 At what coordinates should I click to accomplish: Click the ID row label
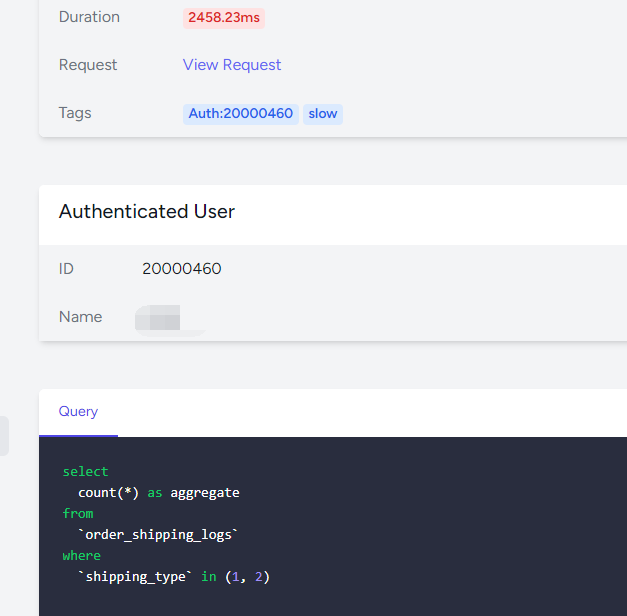[x=66, y=269]
